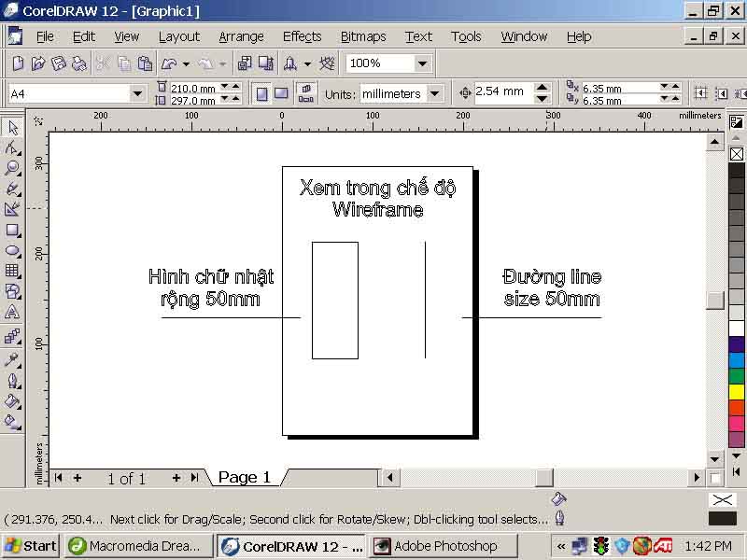Pick the green color swatch
This screenshot has height=560, width=747.
[x=737, y=376]
